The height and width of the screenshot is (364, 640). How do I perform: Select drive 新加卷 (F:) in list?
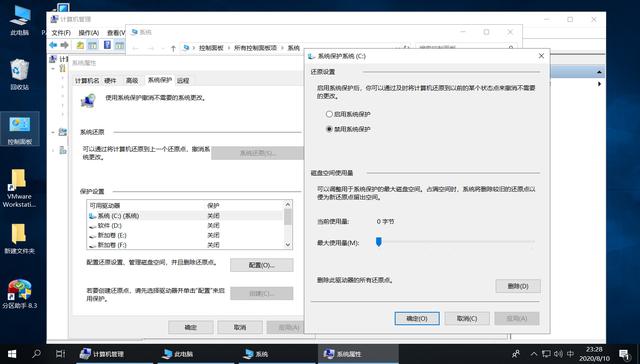pos(185,245)
